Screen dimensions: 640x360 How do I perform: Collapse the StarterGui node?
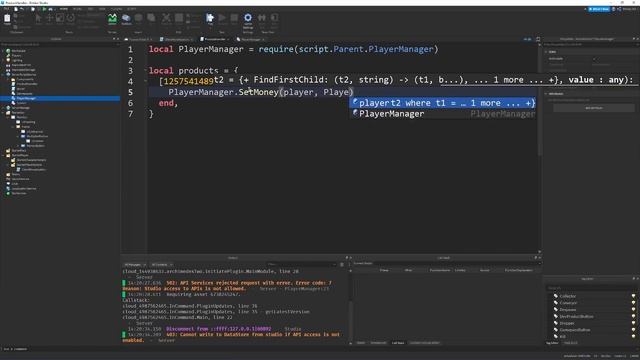3,112
